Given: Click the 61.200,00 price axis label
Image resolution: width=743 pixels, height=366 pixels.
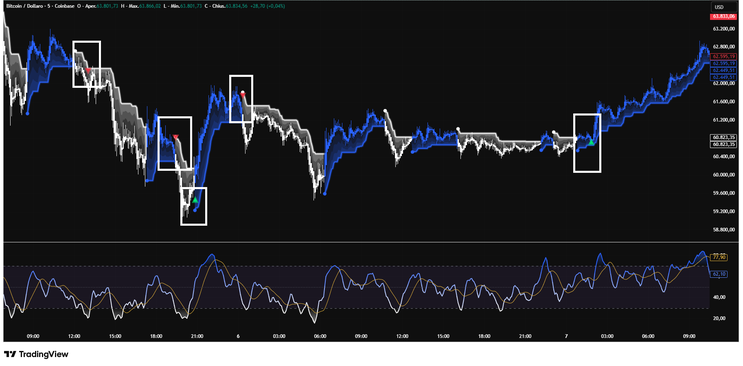Looking at the screenshot, I should pyautogui.click(x=724, y=120).
